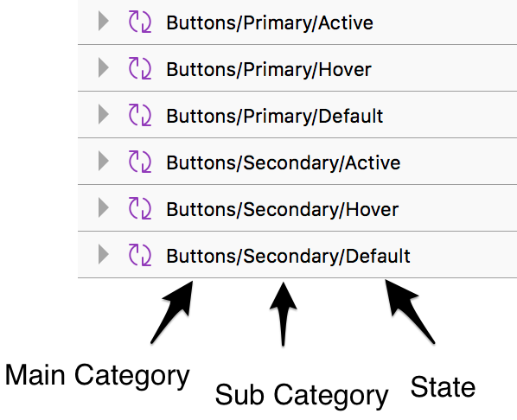This screenshot has width=517, height=420.
Task: Click symbol icon of Buttons/Primary/Default
Action: [140, 115]
